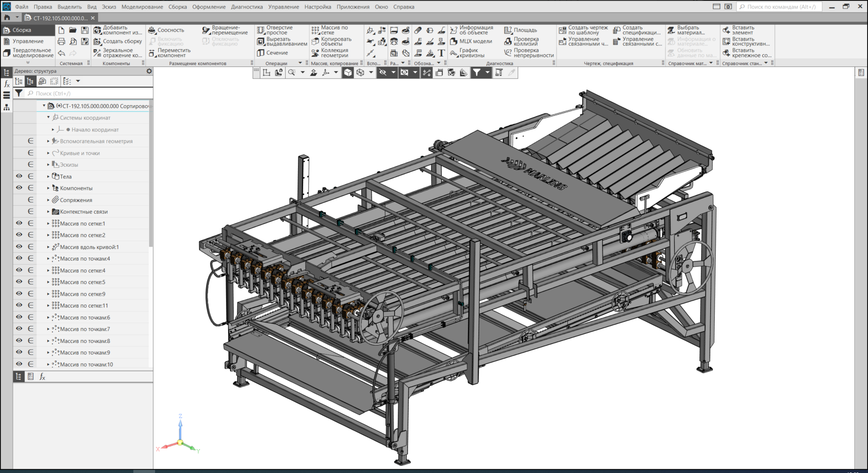Open the Моделирование menu

click(142, 7)
